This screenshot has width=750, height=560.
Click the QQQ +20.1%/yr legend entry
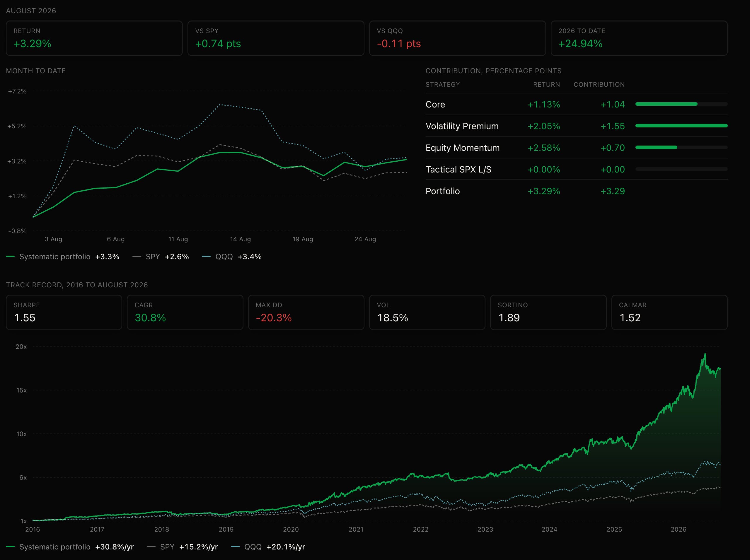[x=268, y=547]
